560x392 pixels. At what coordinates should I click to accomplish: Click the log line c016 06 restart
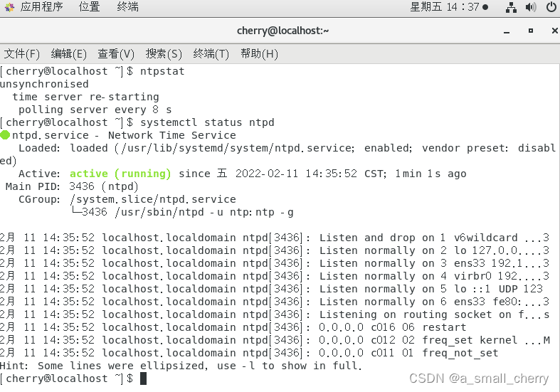[233, 327]
